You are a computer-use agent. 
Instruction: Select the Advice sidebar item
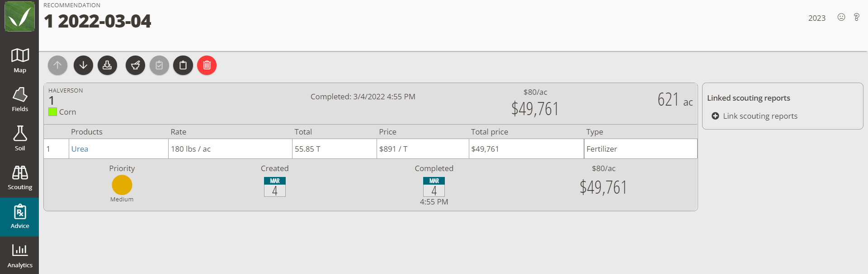pos(19,217)
